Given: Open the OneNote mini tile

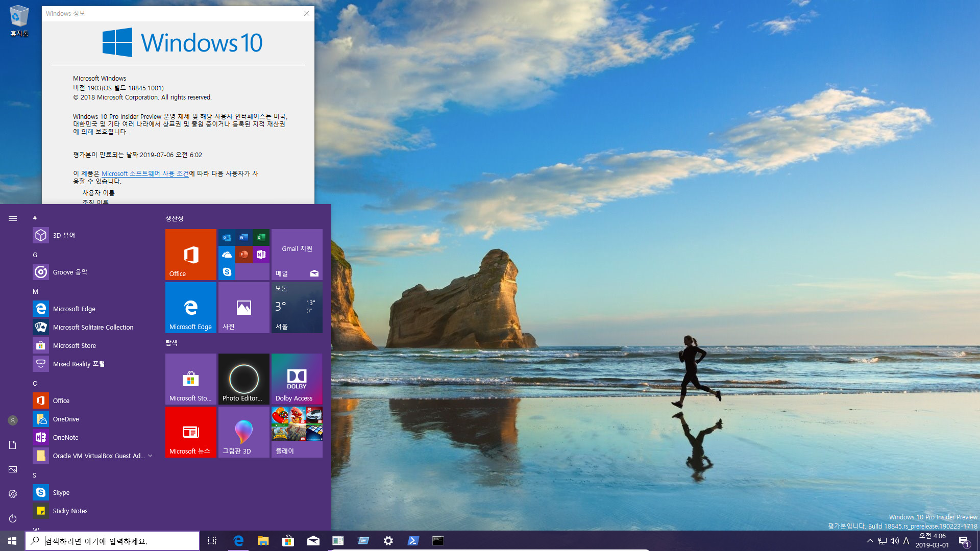Looking at the screenshot, I should point(261,254).
